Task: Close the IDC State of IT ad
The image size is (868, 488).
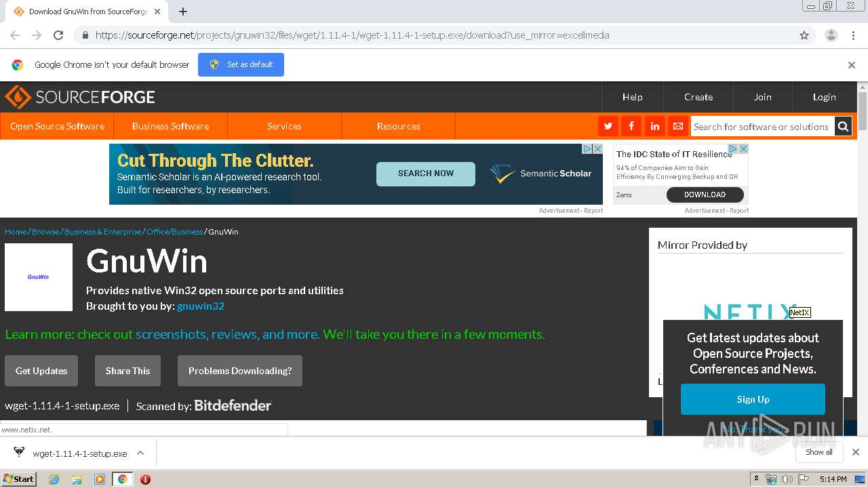Action: click(x=743, y=148)
